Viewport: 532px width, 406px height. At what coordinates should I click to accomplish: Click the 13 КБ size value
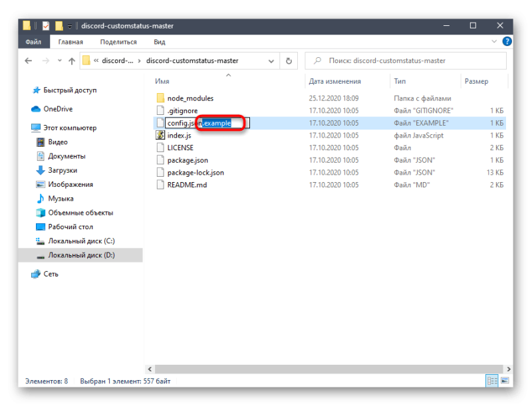coord(495,173)
